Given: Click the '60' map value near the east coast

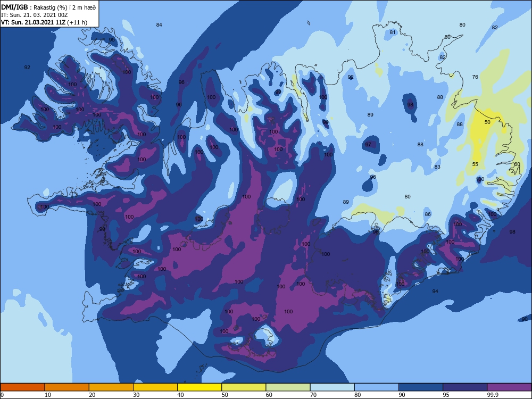Looking at the screenshot, I should pos(517,164).
